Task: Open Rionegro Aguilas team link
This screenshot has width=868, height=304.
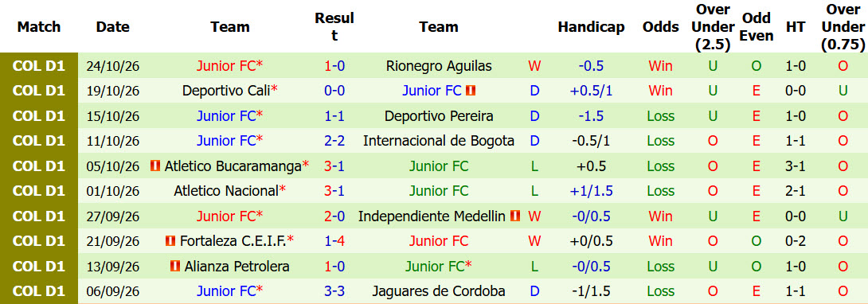Action: click(x=439, y=66)
